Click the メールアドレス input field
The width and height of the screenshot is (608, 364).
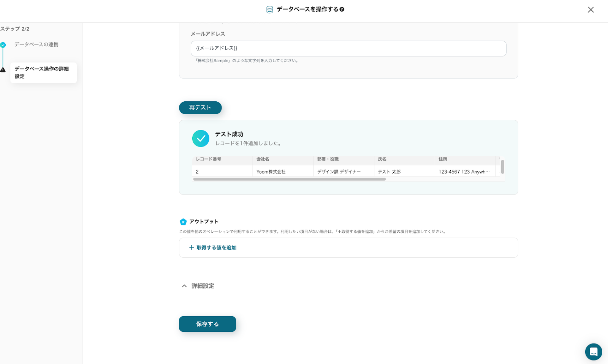tap(348, 48)
